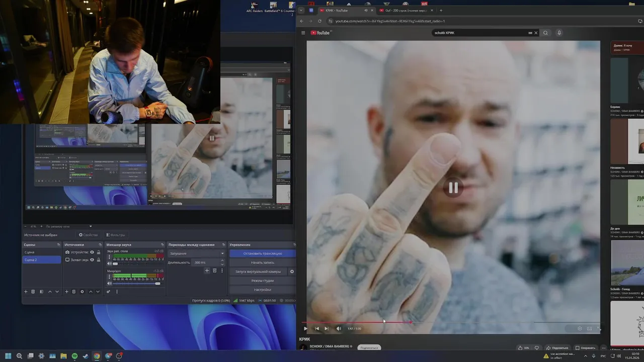Go to YouTube home via logo
644x362 pixels.
click(x=320, y=33)
